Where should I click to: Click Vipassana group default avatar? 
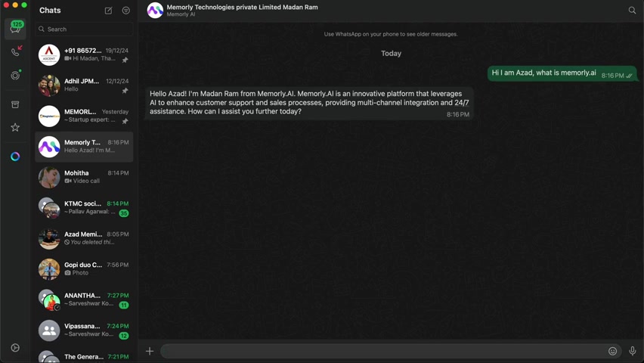[49, 330]
